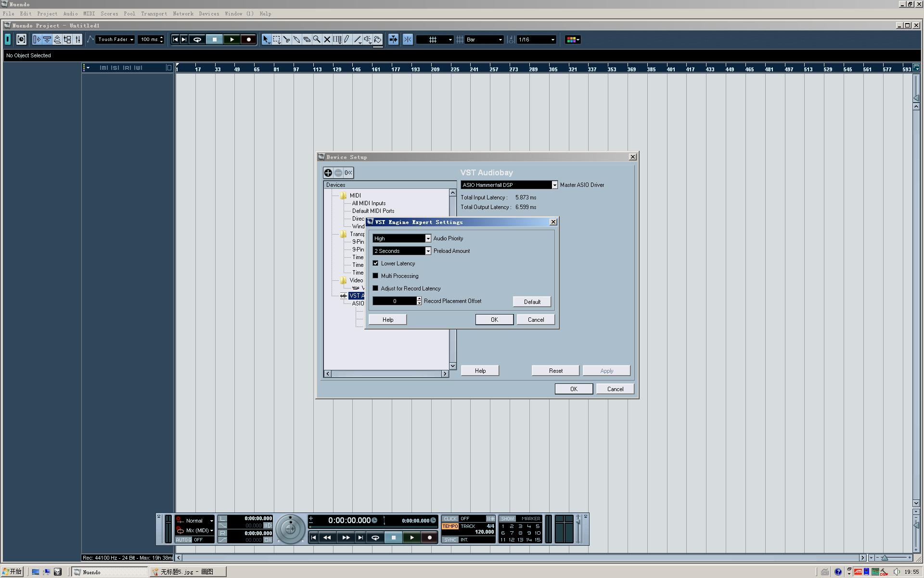Open the Bar grid type dropdown
Viewport: 924px width, 578px height.
[484, 39]
